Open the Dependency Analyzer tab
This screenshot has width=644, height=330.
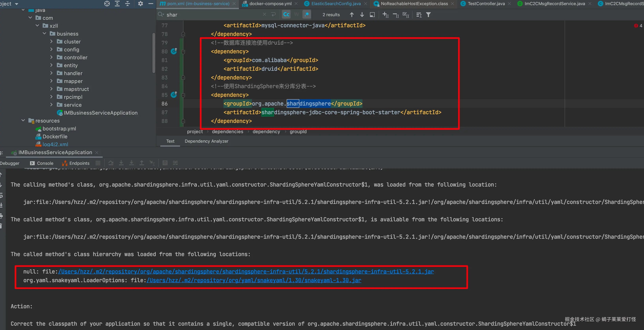(x=206, y=141)
